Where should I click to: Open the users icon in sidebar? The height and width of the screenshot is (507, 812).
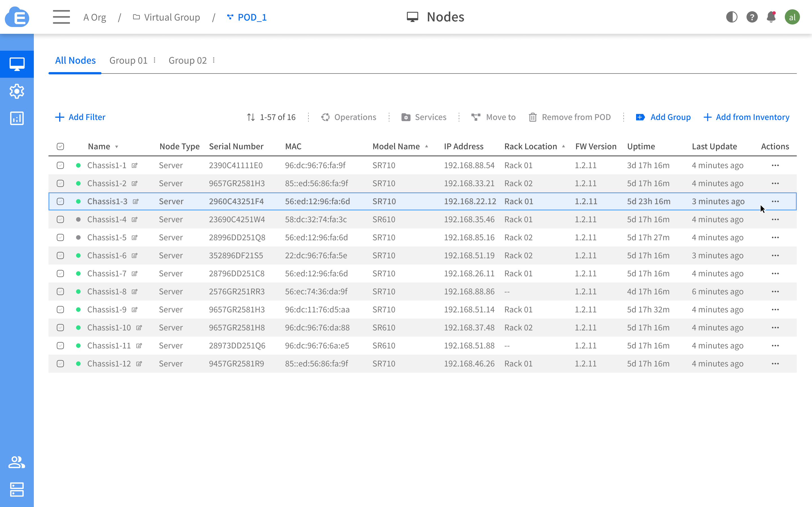[x=17, y=462]
